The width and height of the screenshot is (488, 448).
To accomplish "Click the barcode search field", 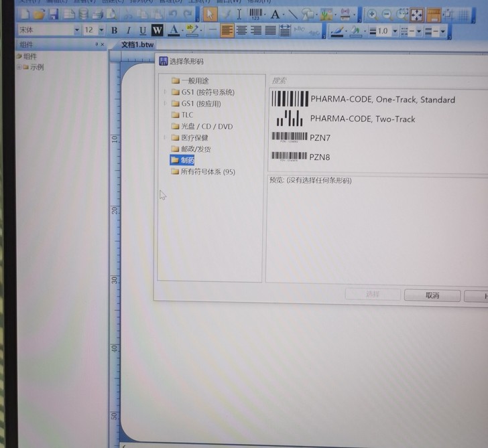I will click(x=375, y=80).
